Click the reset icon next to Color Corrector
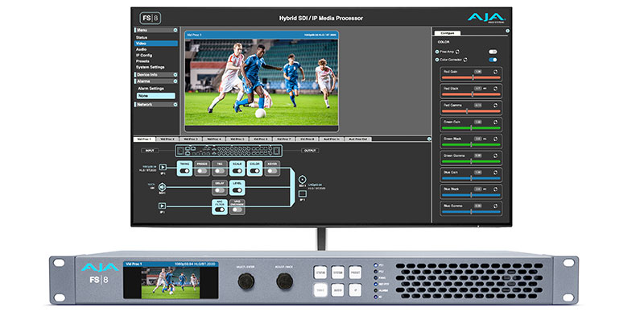Screen dimensions: 644x312 (x=465, y=60)
